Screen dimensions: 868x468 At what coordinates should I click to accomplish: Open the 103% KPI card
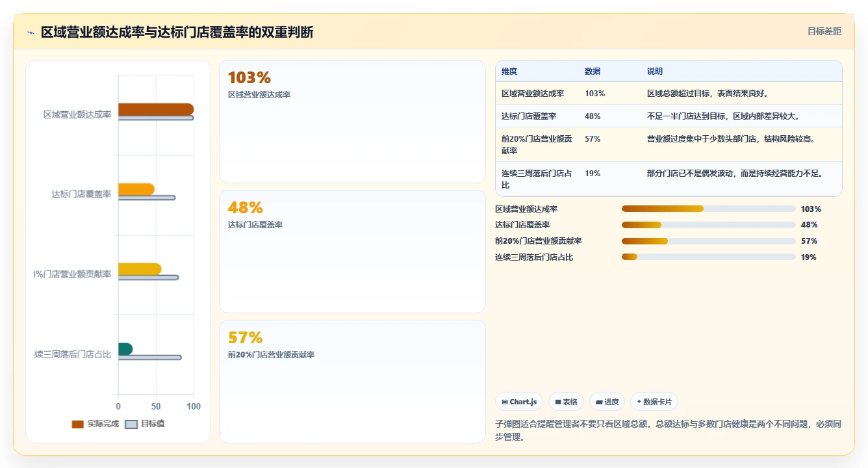click(x=352, y=122)
